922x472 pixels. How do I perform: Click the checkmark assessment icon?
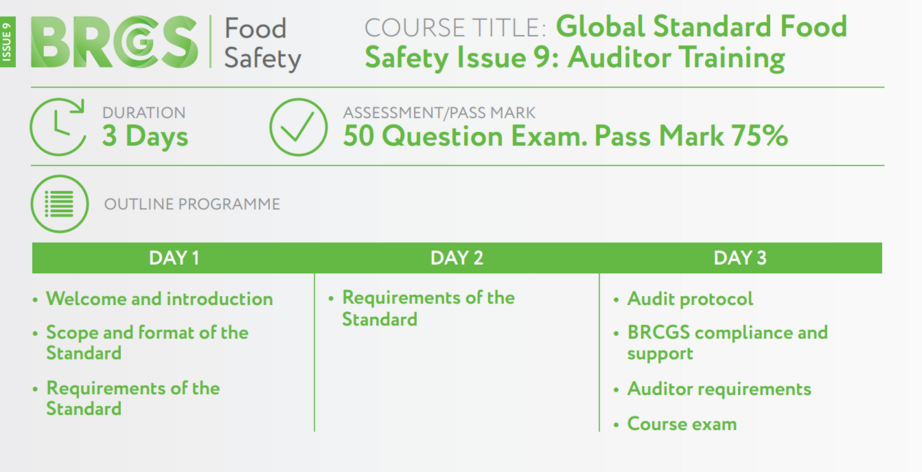point(299,127)
